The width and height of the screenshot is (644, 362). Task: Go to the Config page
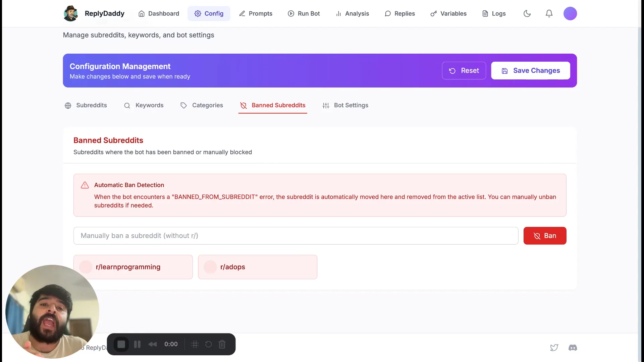[x=209, y=13]
